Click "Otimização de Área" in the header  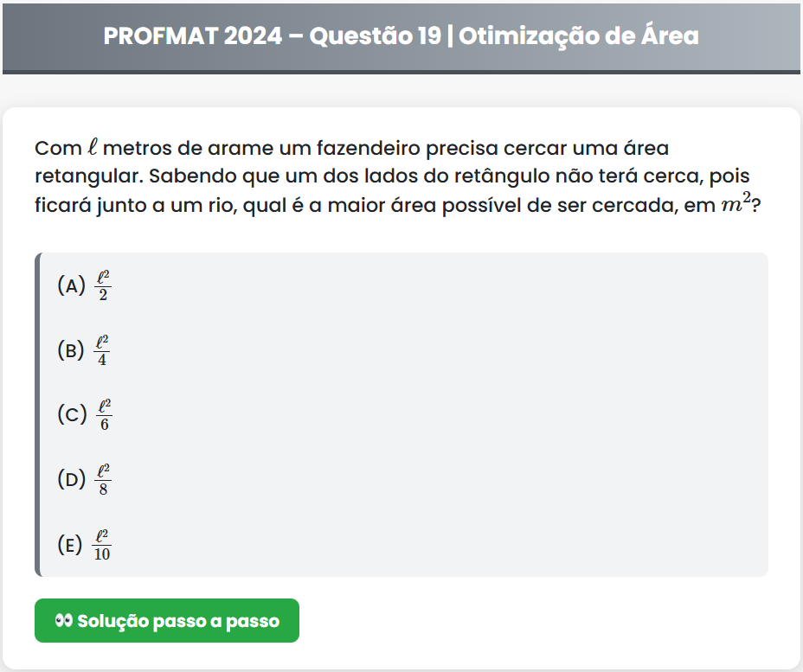pyautogui.click(x=579, y=36)
